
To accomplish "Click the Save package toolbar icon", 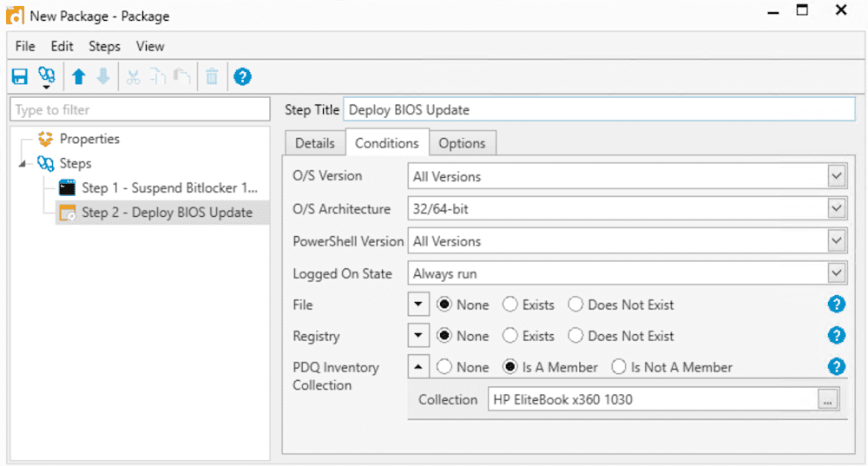I will [20, 76].
